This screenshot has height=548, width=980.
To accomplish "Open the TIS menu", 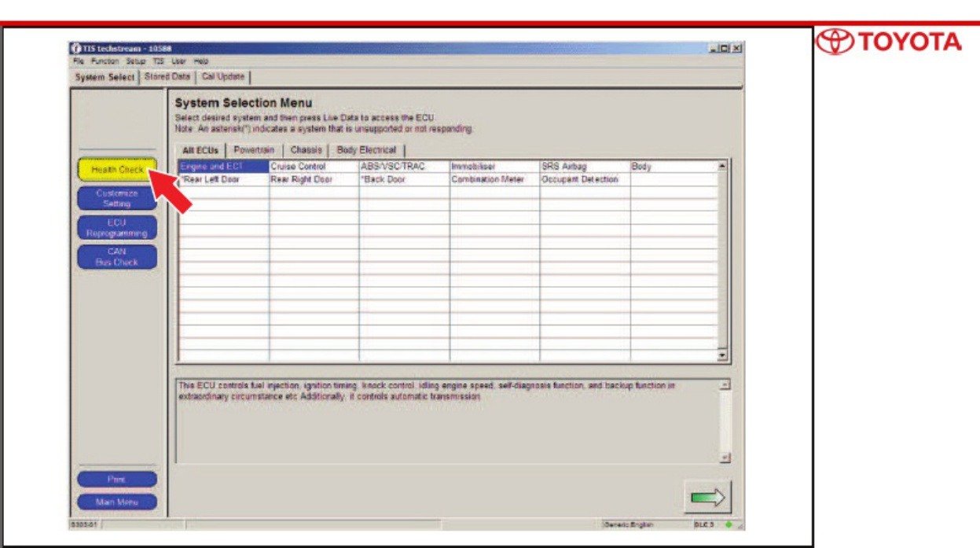I will click(158, 61).
